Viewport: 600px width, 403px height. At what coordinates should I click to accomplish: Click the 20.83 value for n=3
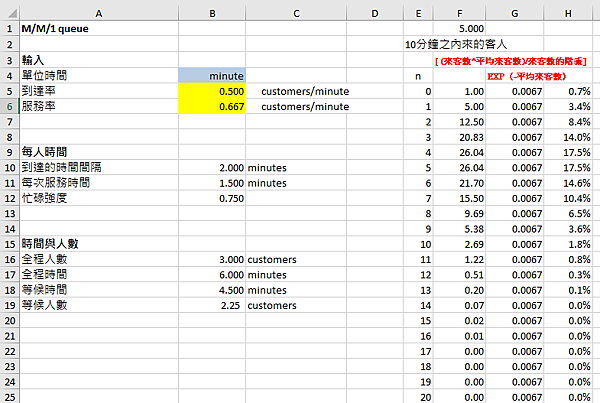(x=471, y=137)
